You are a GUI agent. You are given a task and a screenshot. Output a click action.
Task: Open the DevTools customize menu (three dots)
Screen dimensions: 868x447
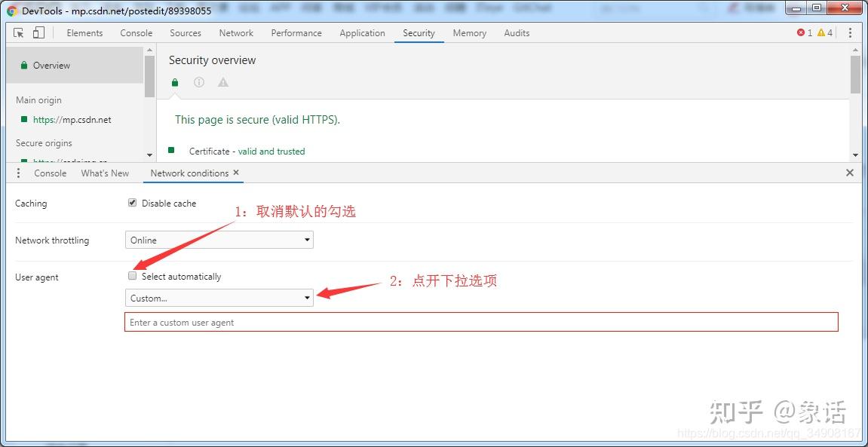[x=851, y=33]
